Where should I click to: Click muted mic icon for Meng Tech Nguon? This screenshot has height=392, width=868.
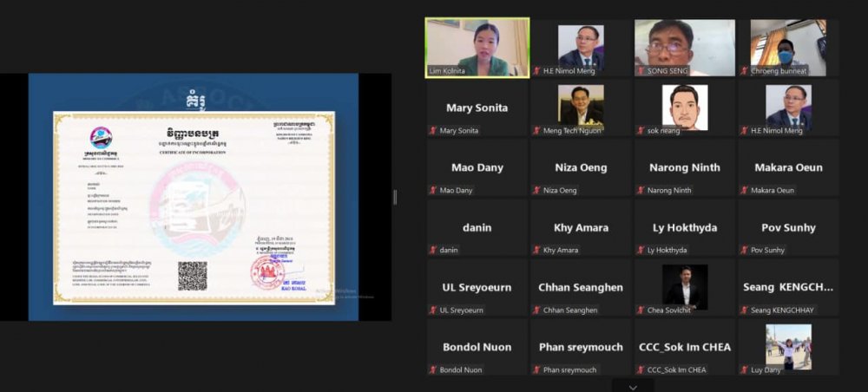pos(536,131)
